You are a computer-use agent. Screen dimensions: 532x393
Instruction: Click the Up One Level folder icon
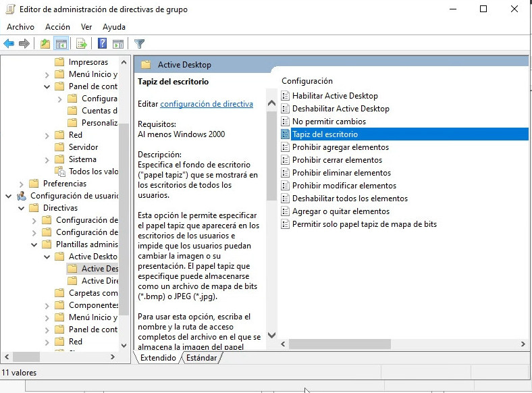45,44
